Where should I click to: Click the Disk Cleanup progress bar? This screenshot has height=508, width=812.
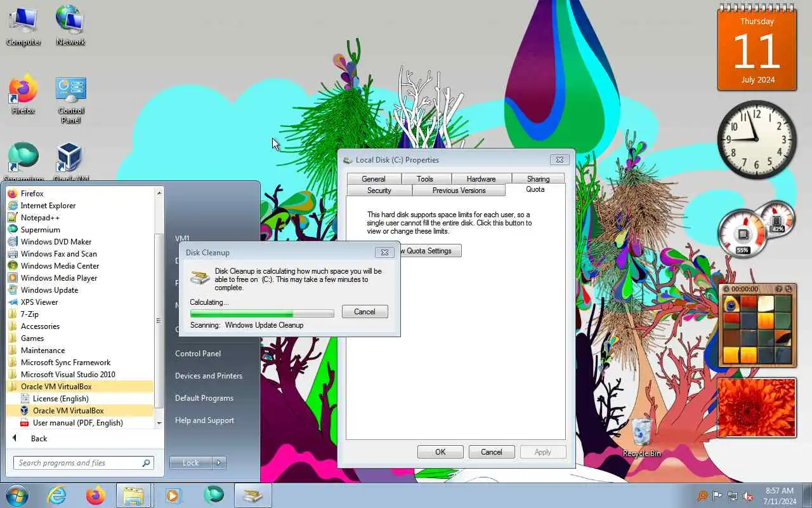point(262,314)
